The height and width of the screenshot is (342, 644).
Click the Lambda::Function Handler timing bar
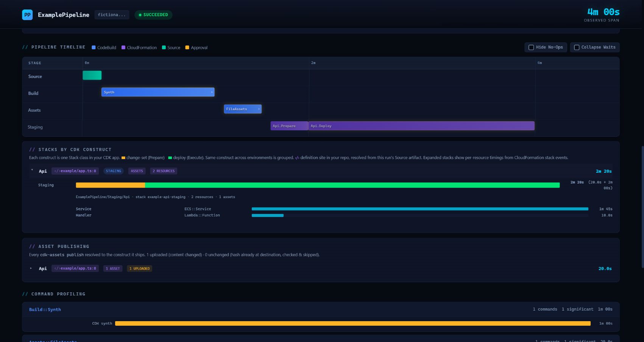[x=268, y=216]
